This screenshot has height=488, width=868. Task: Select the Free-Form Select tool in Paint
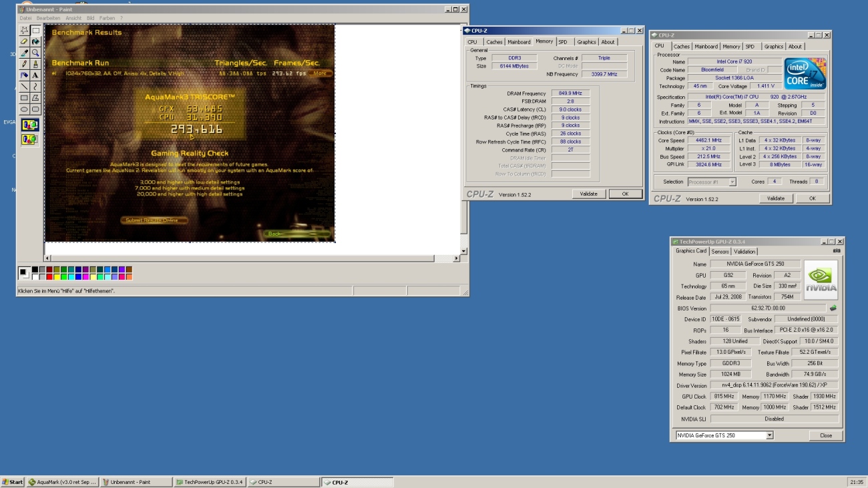click(25, 30)
